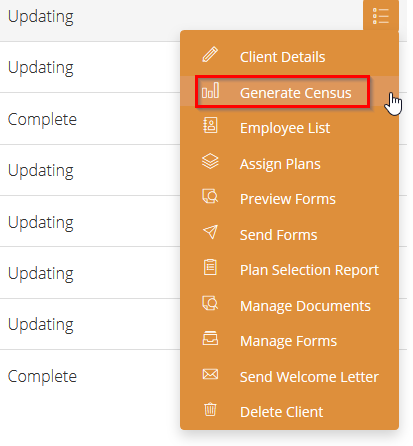The image size is (413, 446).
Task: Click the pencil icon for Client Details
Action: [x=210, y=55]
